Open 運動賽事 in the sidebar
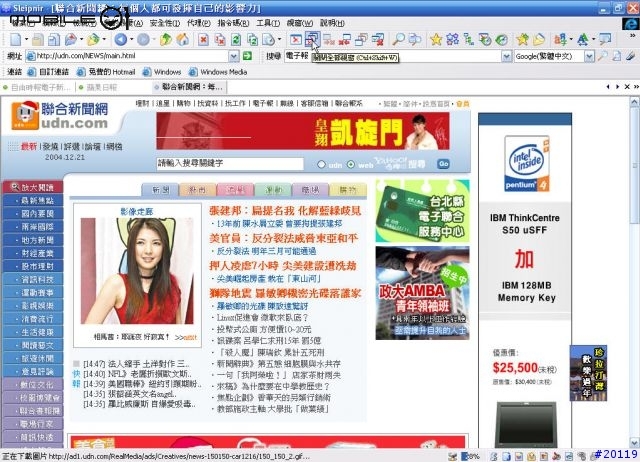This screenshot has height=462, width=640. (x=33, y=293)
